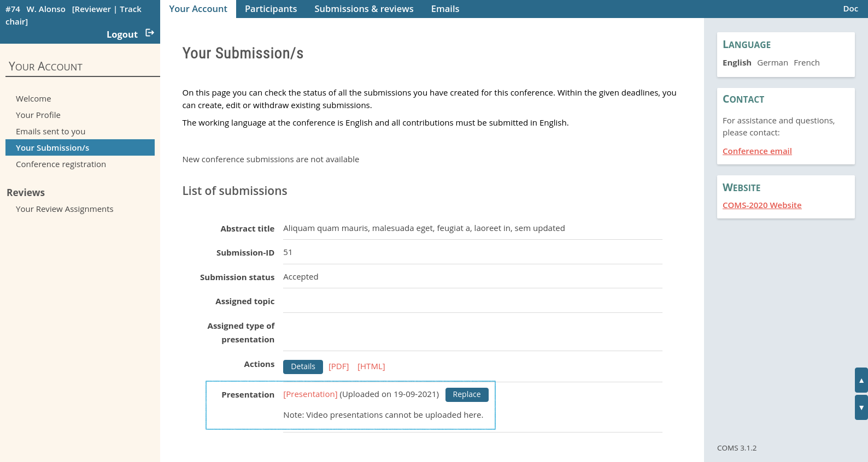Switch to Submissions & reviews tab
This screenshot has width=868, height=462.
[x=363, y=9]
